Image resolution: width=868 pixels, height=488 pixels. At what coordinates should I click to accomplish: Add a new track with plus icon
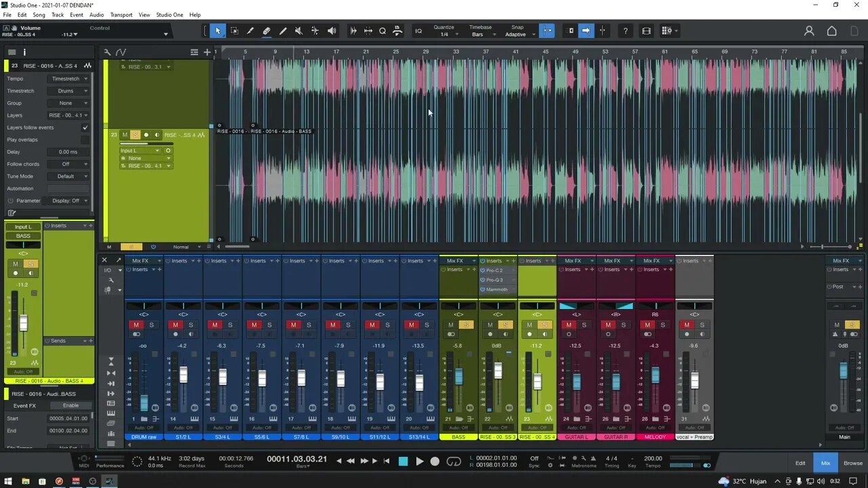coord(207,52)
